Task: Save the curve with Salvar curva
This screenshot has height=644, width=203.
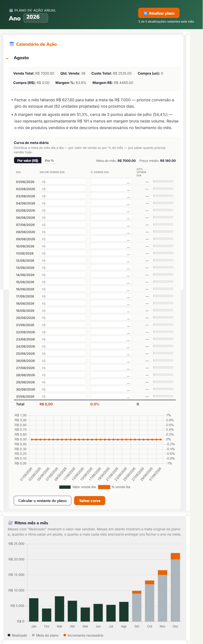Action: click(90, 501)
